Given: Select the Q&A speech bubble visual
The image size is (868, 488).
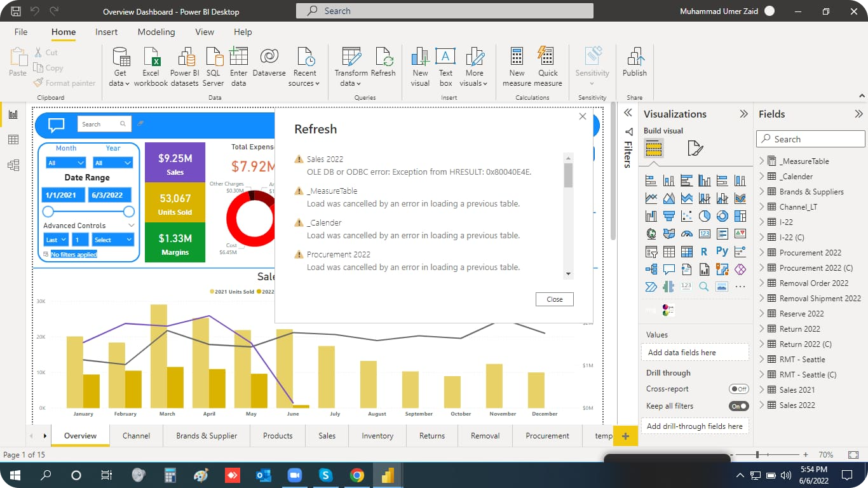Looking at the screenshot, I should pyautogui.click(x=668, y=269).
